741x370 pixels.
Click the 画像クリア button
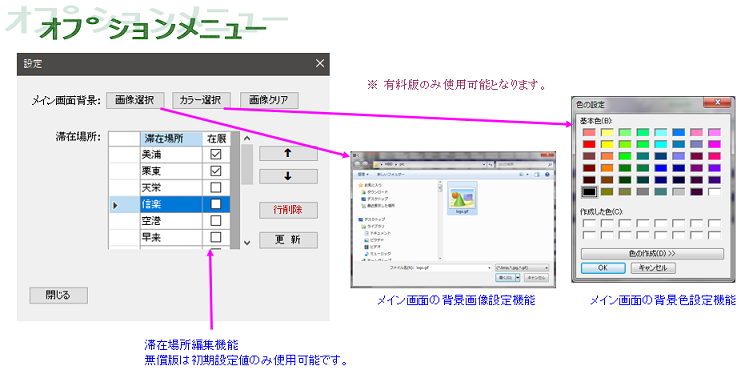pos(269,100)
